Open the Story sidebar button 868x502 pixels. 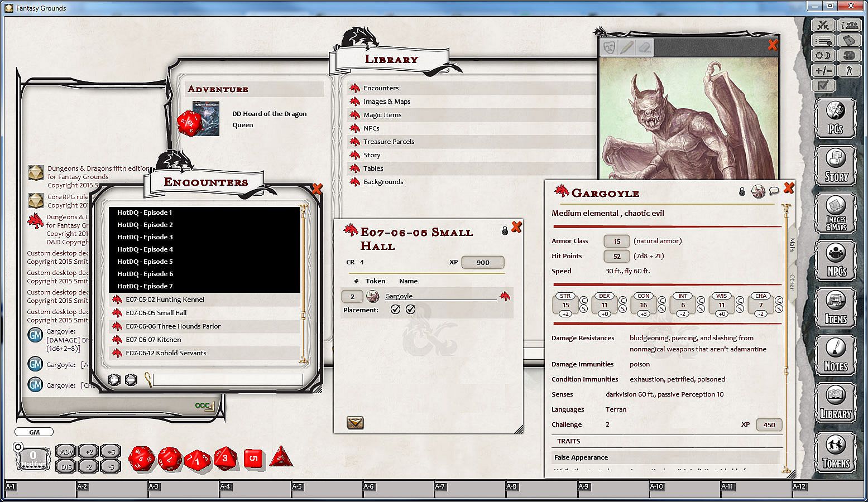pos(836,166)
